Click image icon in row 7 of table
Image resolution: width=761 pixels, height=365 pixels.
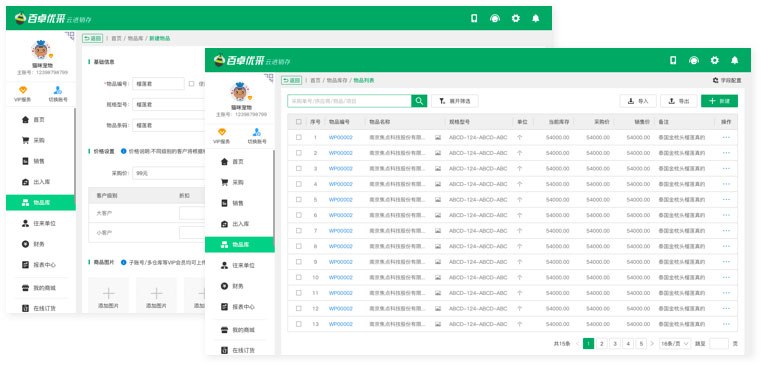click(x=438, y=231)
